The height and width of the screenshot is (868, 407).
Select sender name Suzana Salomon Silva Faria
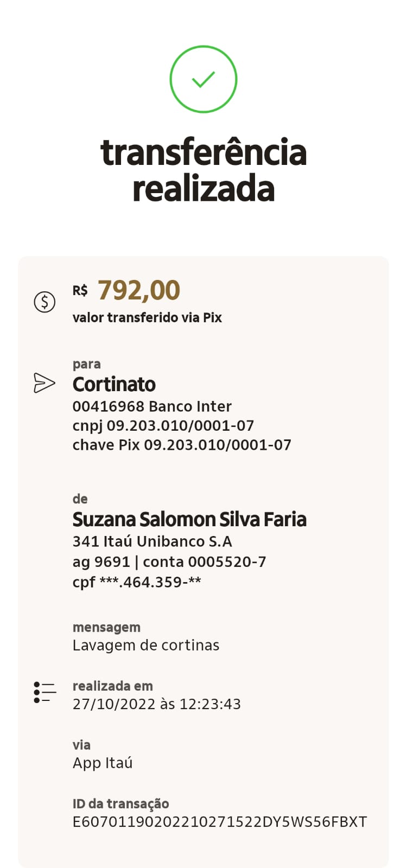[x=189, y=519]
